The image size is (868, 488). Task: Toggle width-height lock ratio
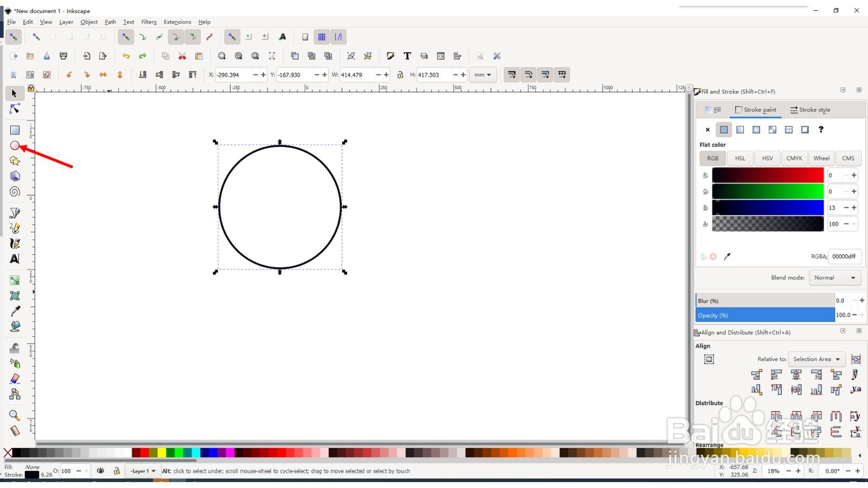tap(400, 75)
